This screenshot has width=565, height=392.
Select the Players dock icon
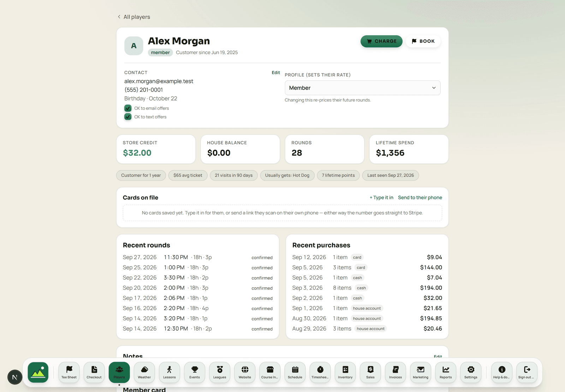coord(119,372)
